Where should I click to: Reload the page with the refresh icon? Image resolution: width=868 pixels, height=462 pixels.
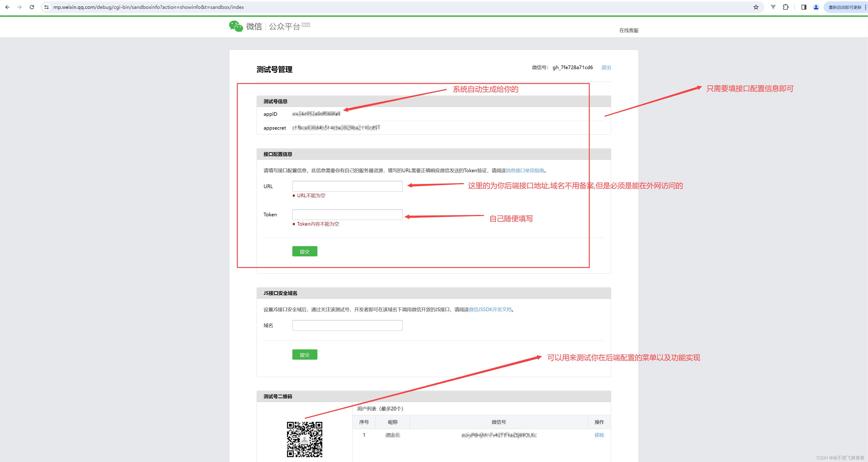(32, 7)
